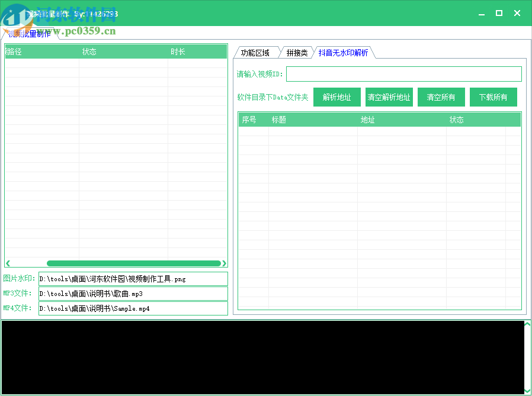Screen dimensions: 532x396
Task: Open the 拼接类 tab
Action: tap(297, 53)
